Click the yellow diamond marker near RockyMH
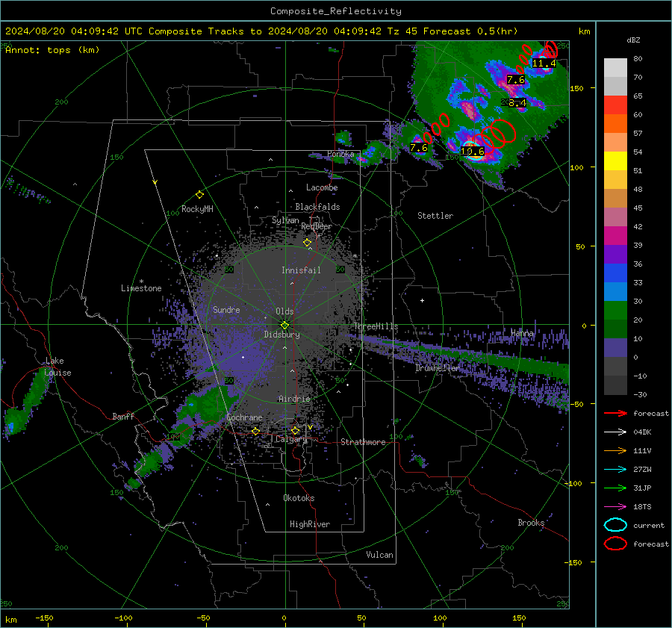 click(199, 195)
